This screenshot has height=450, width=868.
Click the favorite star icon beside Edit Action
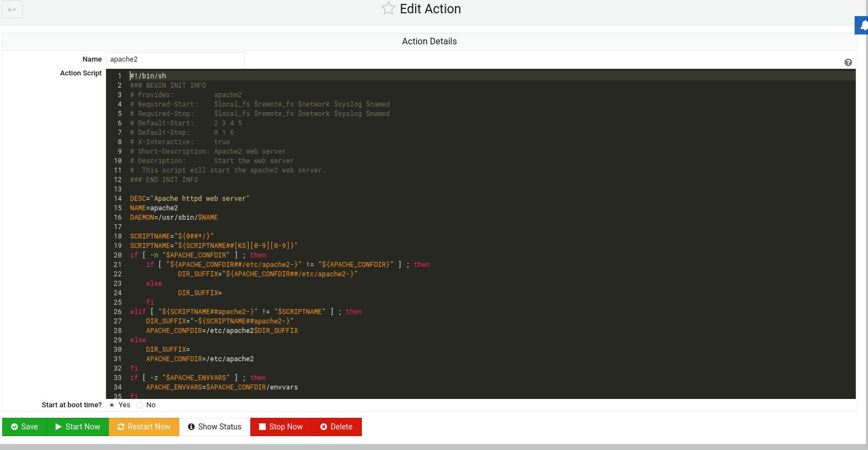pos(388,9)
